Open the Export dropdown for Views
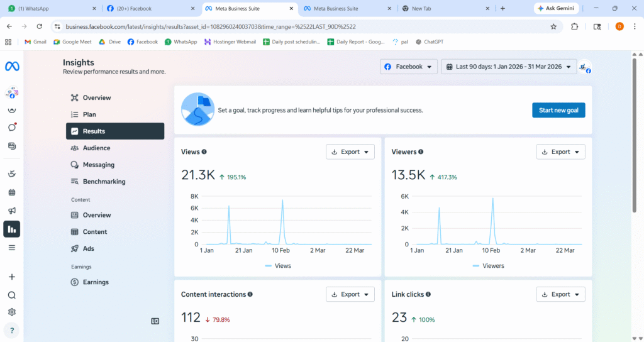The height and width of the screenshot is (342, 644). (350, 152)
